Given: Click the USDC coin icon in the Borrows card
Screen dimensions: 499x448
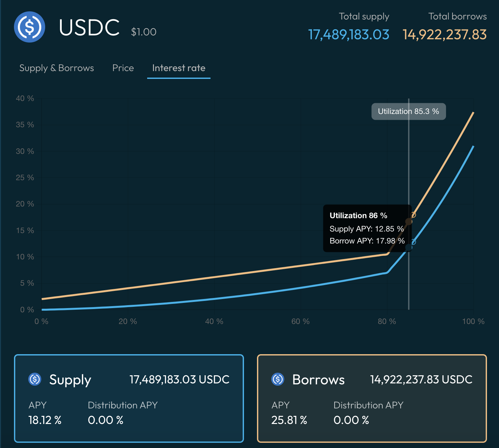Looking at the screenshot, I should pyautogui.click(x=278, y=379).
